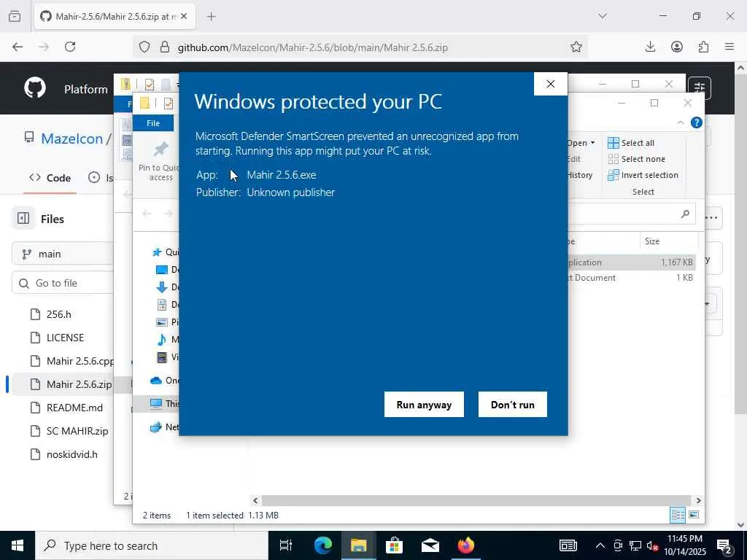Close the Mahir-2.5.6 browser tab
Screen dimensions: 747x560
coord(184,17)
